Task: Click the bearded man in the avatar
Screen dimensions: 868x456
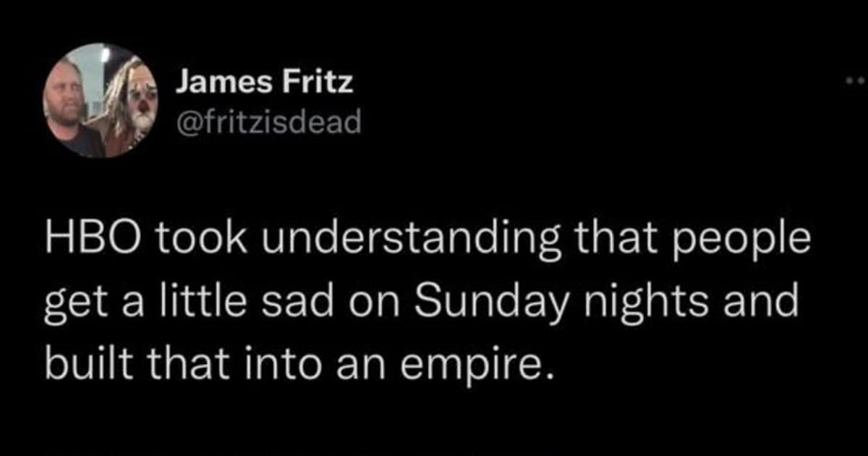Action: [67, 101]
